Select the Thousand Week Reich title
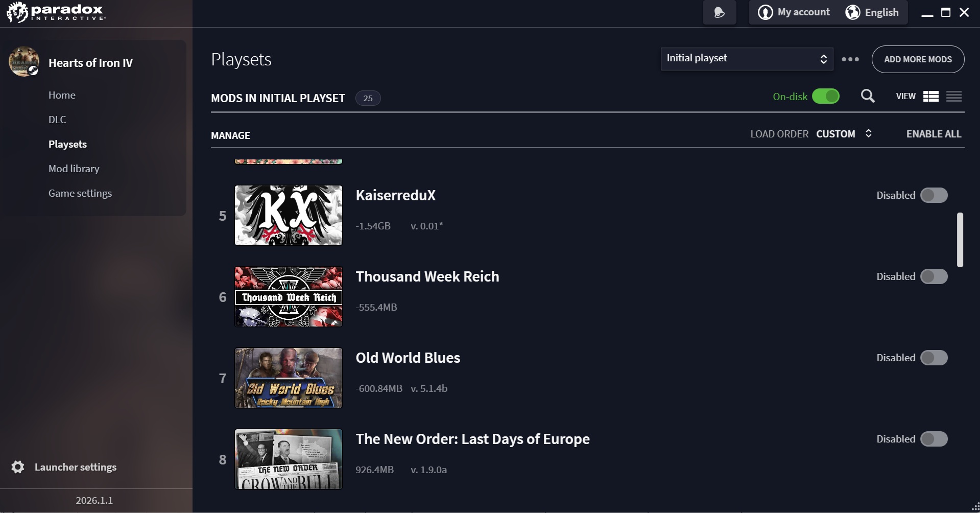 pyautogui.click(x=427, y=276)
